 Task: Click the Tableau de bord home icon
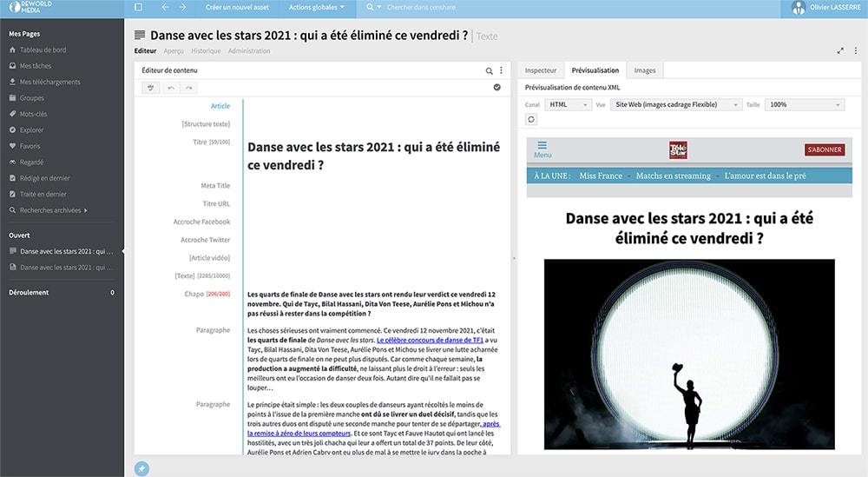click(x=12, y=50)
